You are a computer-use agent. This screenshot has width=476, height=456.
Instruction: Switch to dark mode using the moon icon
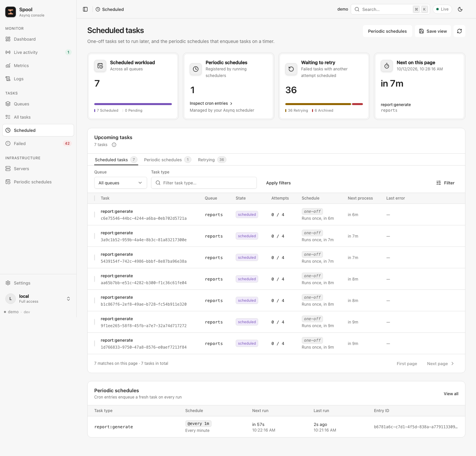point(460,9)
